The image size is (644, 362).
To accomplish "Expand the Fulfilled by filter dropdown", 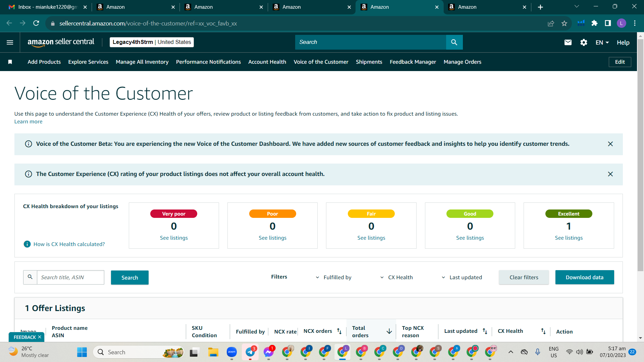I will click(334, 278).
